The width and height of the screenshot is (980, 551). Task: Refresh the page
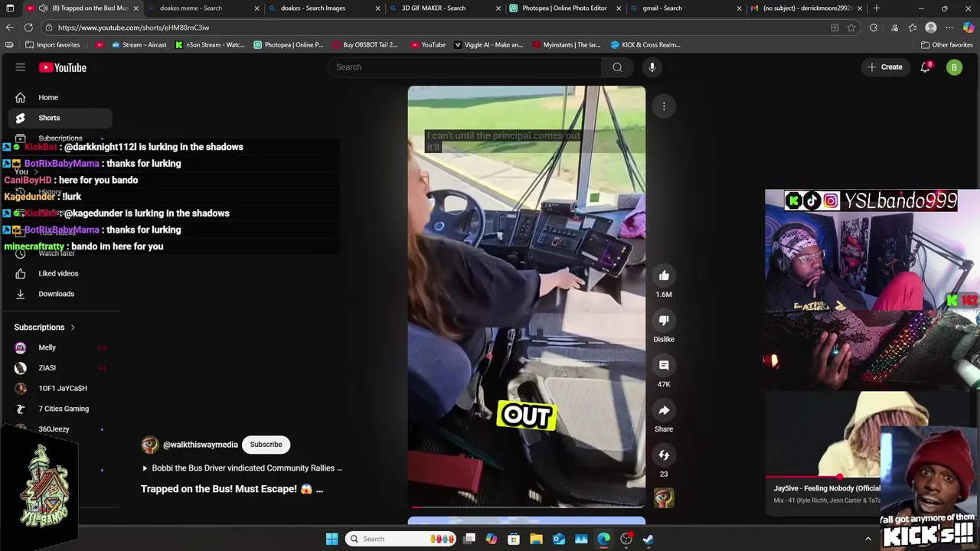tap(29, 28)
